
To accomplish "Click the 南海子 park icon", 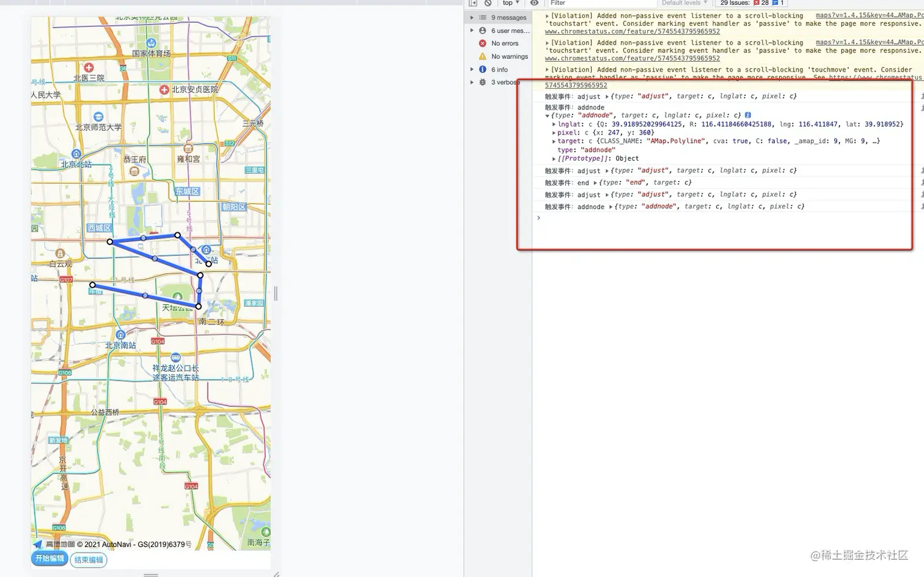I will tap(266, 532).
